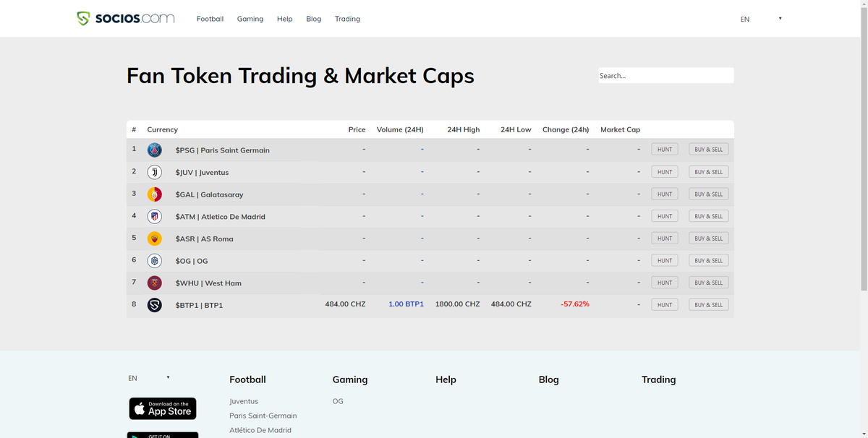Image resolution: width=868 pixels, height=438 pixels.
Task: Click HUNT button for Juventus
Action: 665,172
